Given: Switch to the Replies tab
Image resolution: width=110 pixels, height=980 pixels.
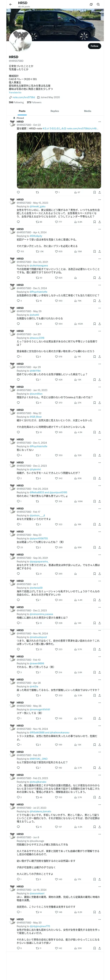Looking at the screenshot, I should 55,111.
